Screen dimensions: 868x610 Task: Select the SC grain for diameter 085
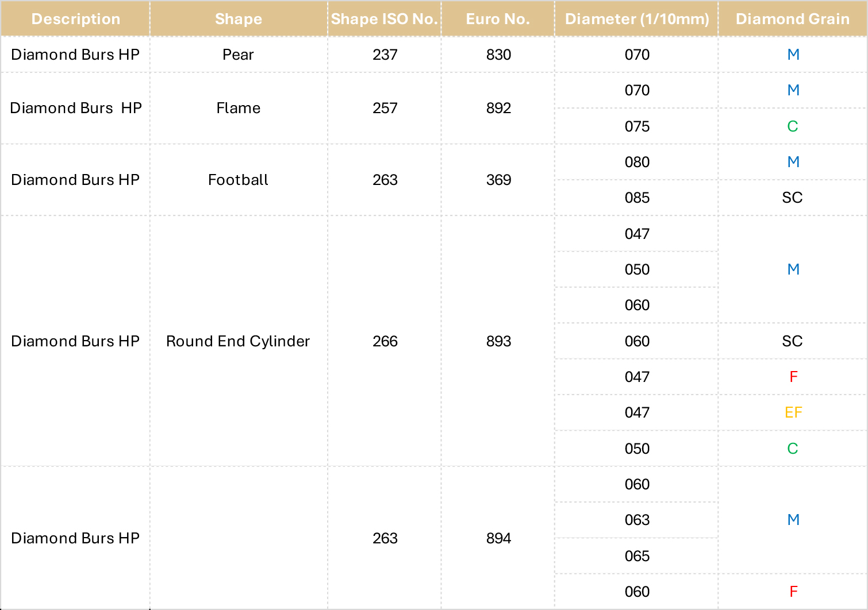click(793, 198)
